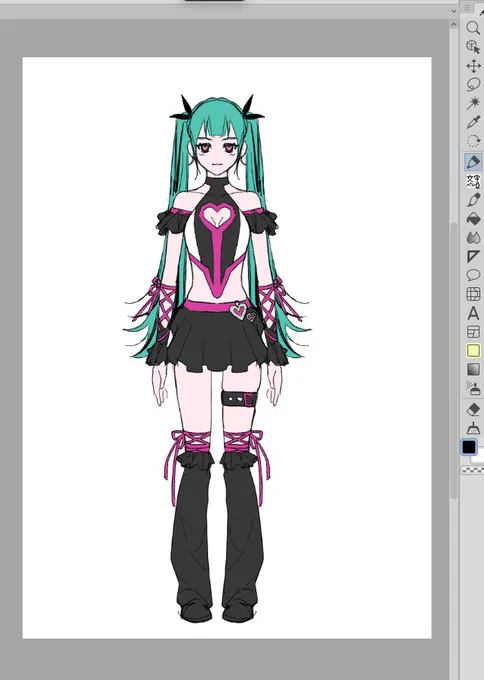Click the vertical canvas scrollbar thumb
The width and height of the screenshot is (484, 680).
coord(454,360)
